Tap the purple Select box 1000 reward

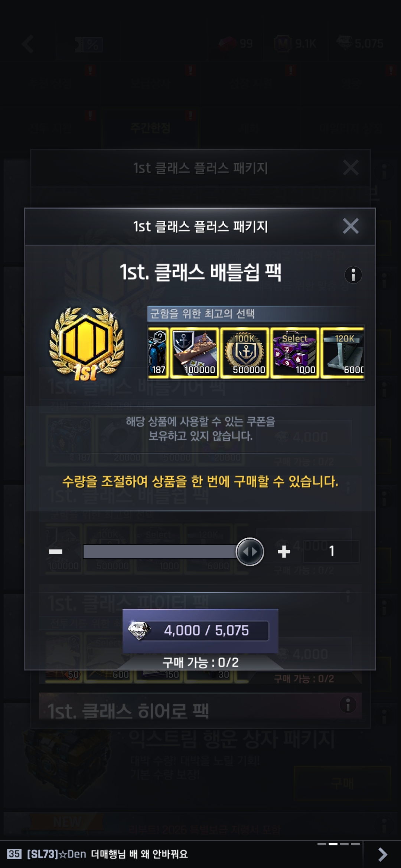(x=295, y=353)
